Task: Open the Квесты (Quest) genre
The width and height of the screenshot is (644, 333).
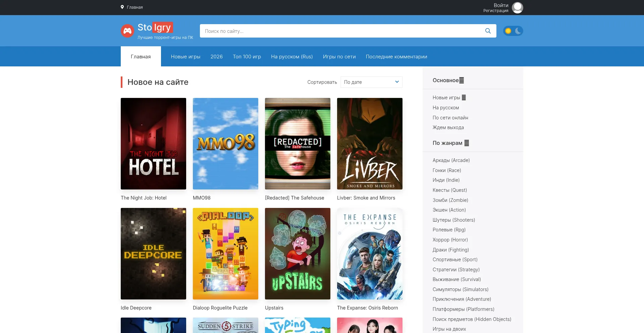Action: 450,190
